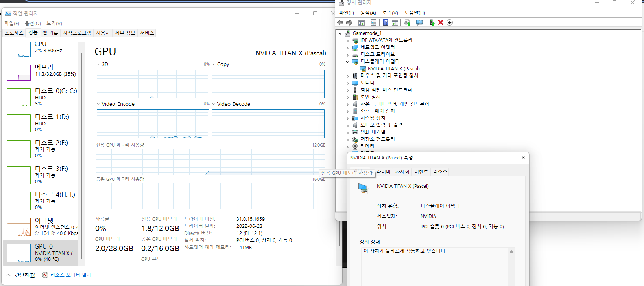Scan for hardware changes with the monitor-magnifier icon
The width and height of the screenshot is (644, 286).
(x=419, y=22)
